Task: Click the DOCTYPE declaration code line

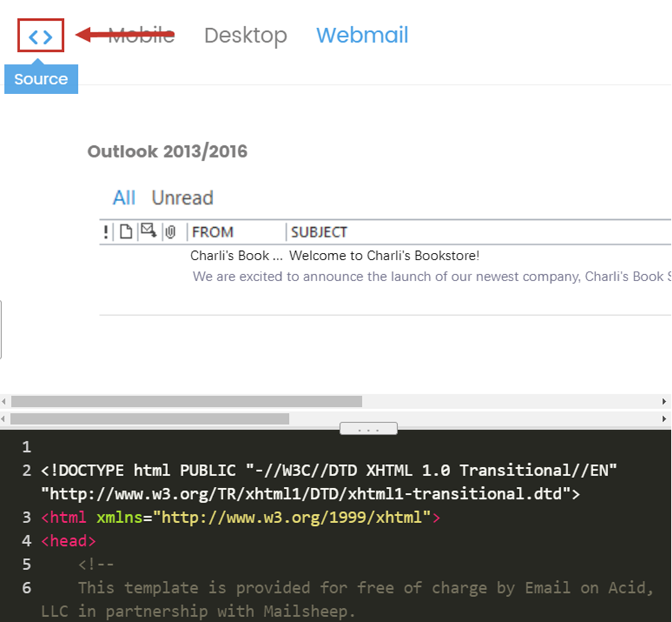Action: click(329, 471)
